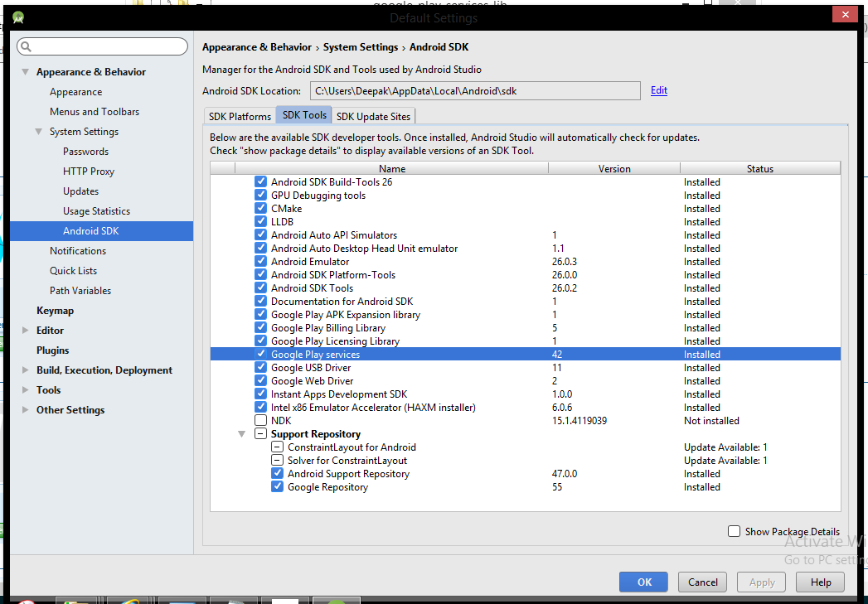Select Android SDK tree item
Image resolution: width=868 pixels, height=604 pixels.
click(102, 231)
